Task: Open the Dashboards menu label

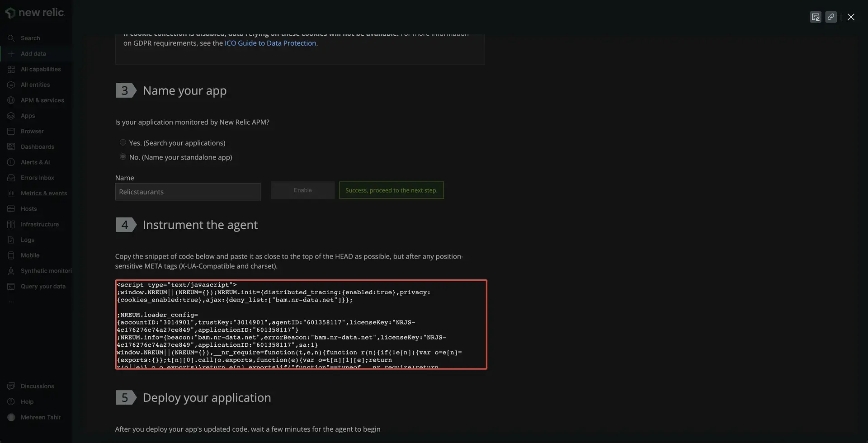Action: click(38, 147)
